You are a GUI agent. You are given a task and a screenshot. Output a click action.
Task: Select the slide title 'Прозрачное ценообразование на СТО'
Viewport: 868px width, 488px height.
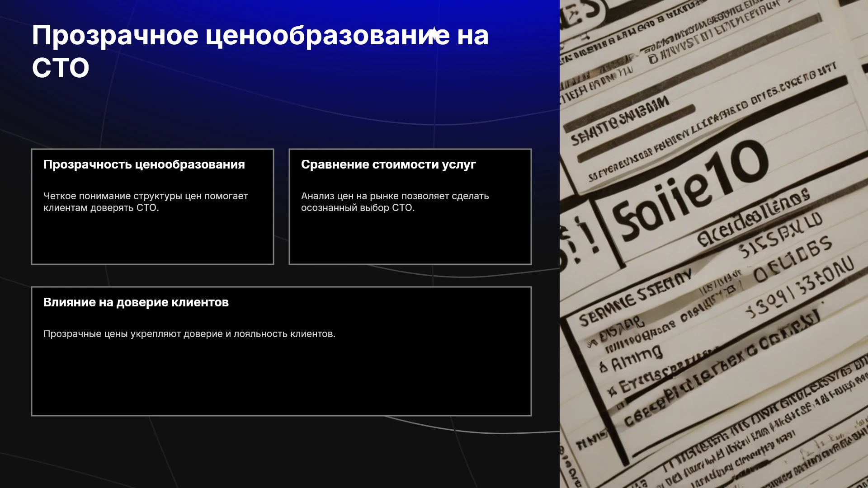[x=260, y=52]
